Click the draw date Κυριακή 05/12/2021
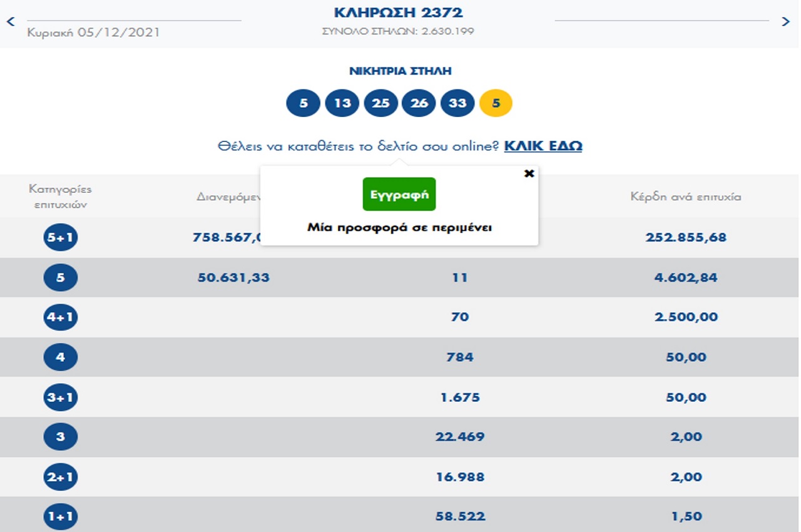This screenshot has height=532, width=801. [93, 33]
